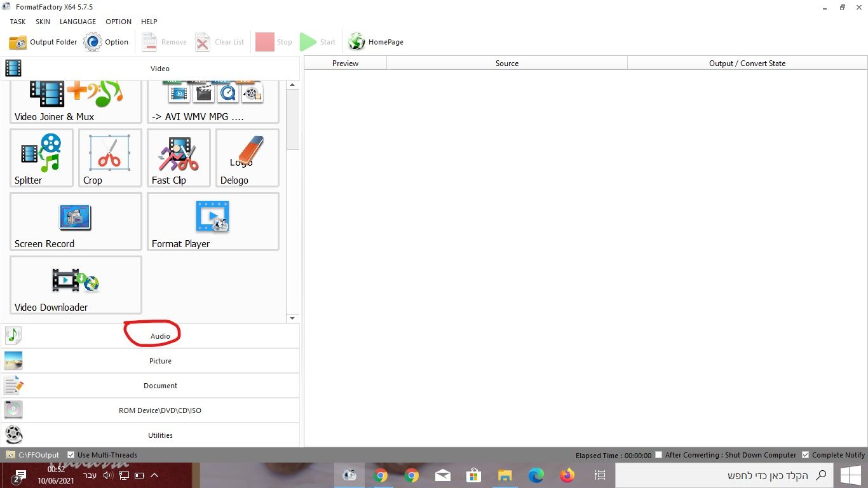Image resolution: width=868 pixels, height=488 pixels.
Task: Click the Stop conversion button
Action: [274, 42]
